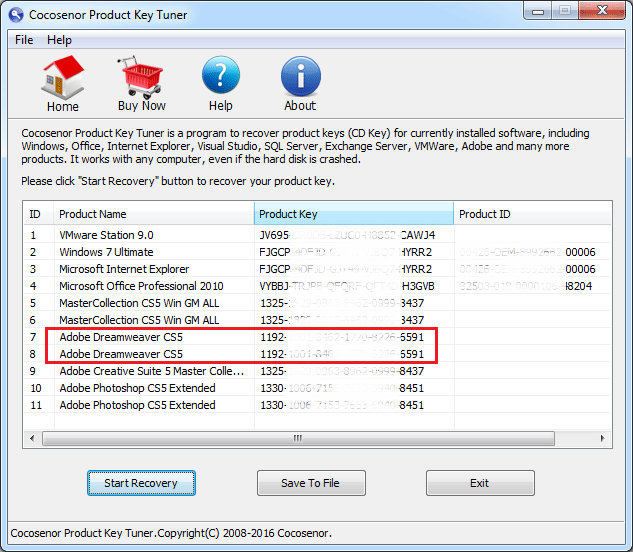633x552 pixels.
Task: Open the File menu
Action: (24, 40)
